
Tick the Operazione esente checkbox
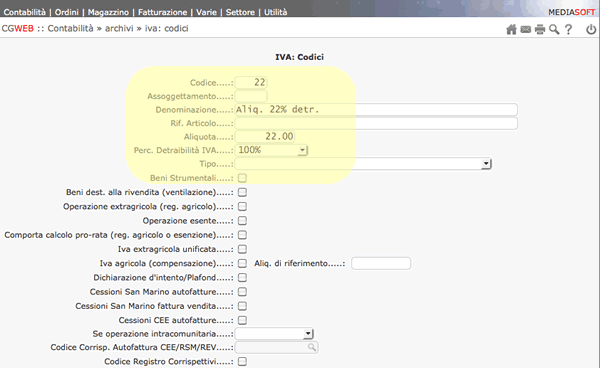[x=242, y=221]
